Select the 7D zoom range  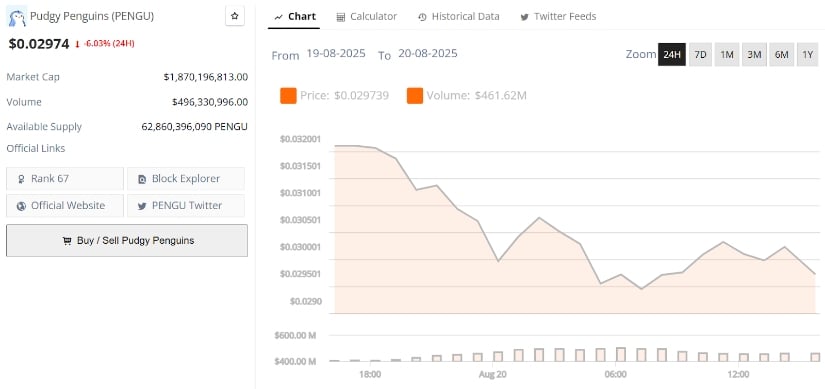[x=700, y=55]
